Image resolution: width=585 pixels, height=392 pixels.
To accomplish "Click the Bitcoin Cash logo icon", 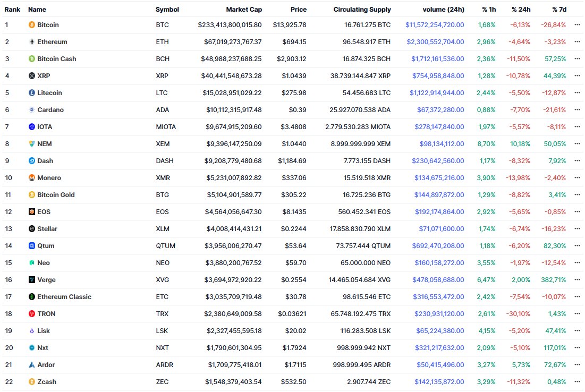I will click(32, 58).
